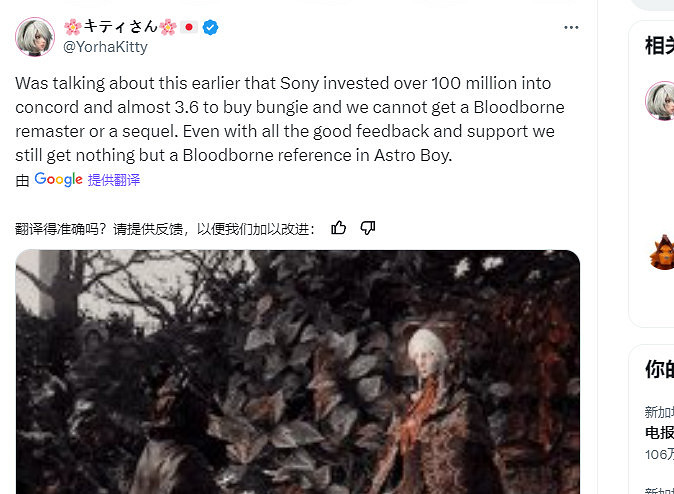Open the post author's profile avatar
This screenshot has height=494, width=674.
[x=35, y=37]
